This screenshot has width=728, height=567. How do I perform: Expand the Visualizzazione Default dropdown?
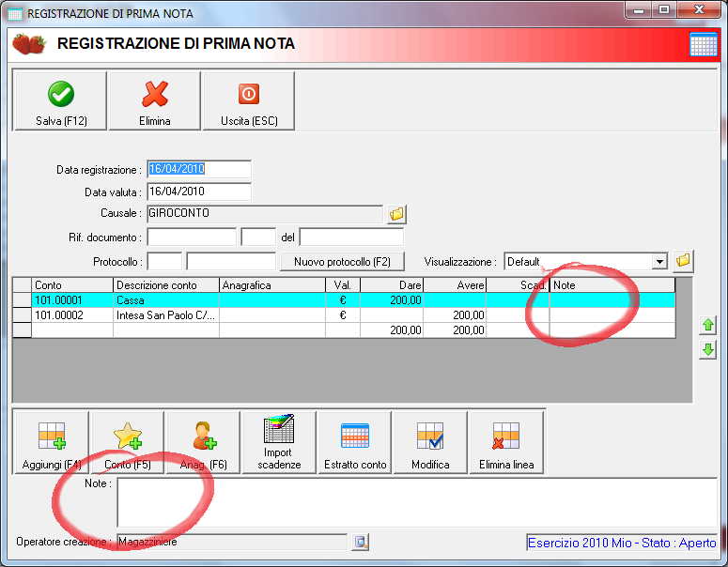659,262
